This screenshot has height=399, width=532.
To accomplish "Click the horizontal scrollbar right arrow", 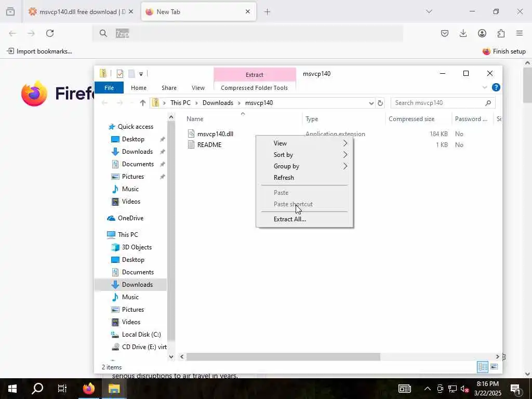I will [x=497, y=356].
